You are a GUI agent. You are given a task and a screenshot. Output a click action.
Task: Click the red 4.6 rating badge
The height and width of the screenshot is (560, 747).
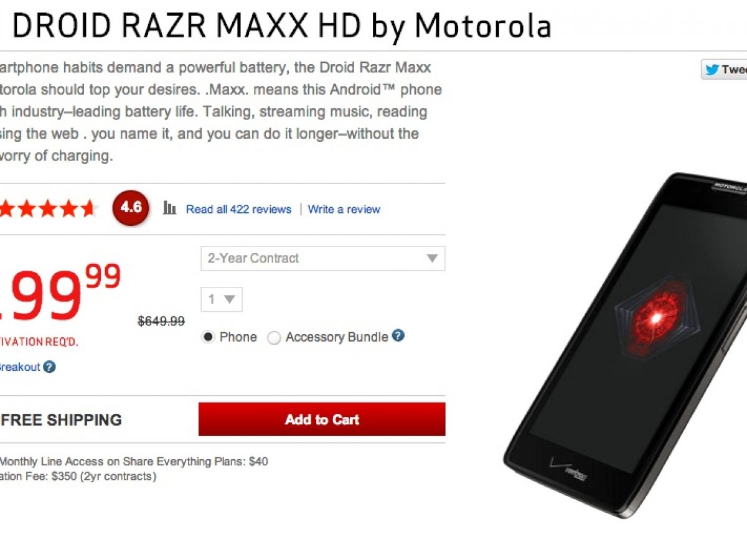pos(131,208)
